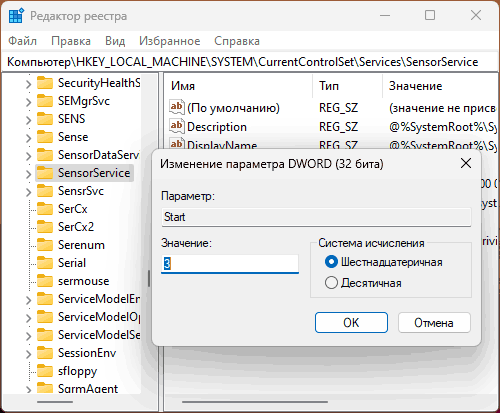The image size is (500, 413).
Task: Select the SensorService folder icon
Action: click(45, 173)
